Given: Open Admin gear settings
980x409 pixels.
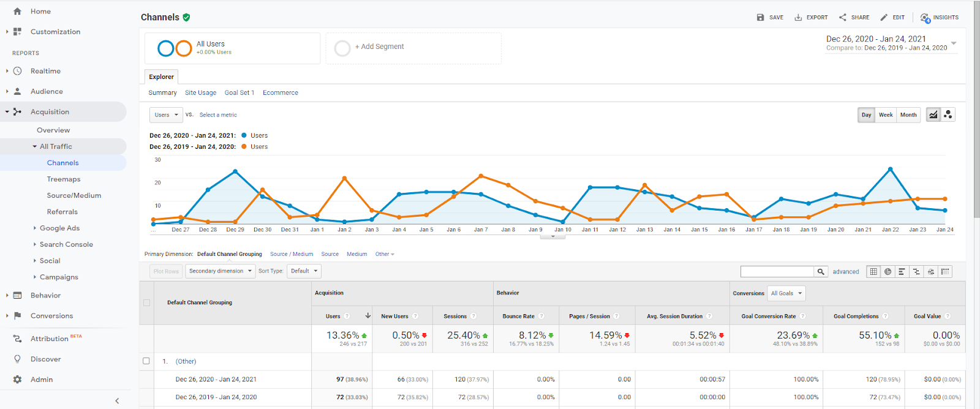Looking at the screenshot, I should 18,380.
